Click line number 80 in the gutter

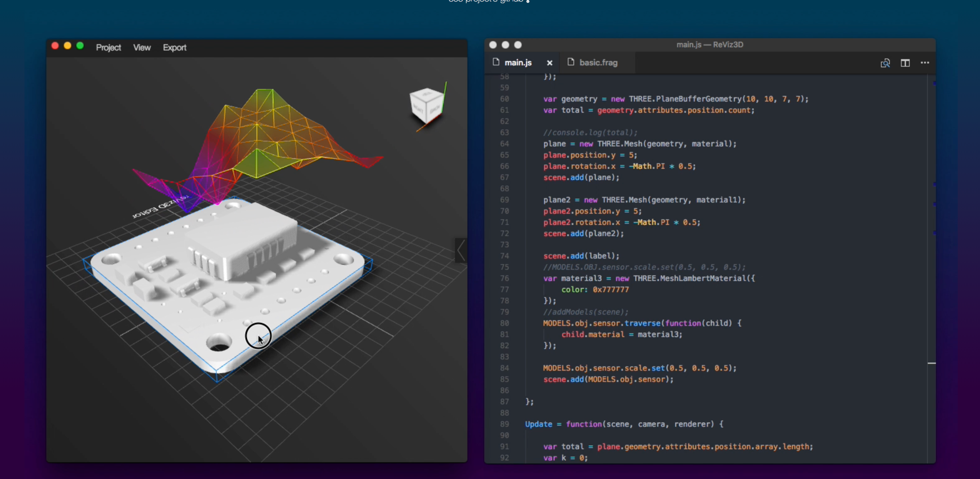(504, 323)
